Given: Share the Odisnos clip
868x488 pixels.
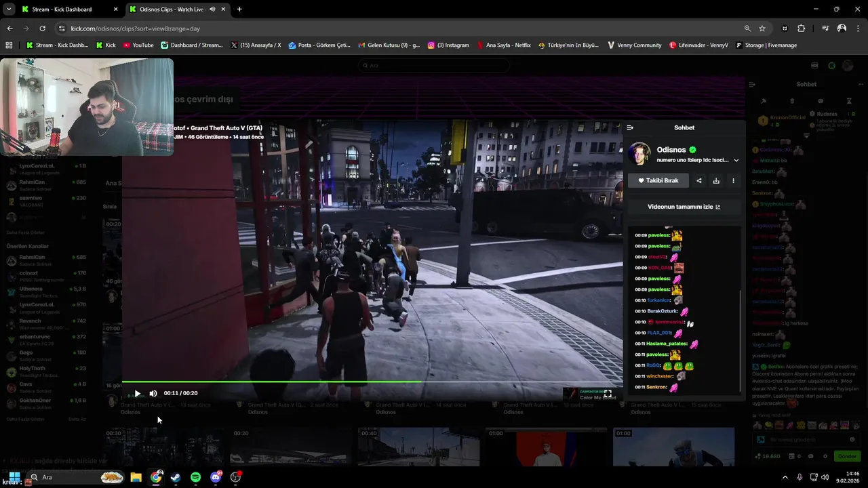Looking at the screenshot, I should [699, 180].
